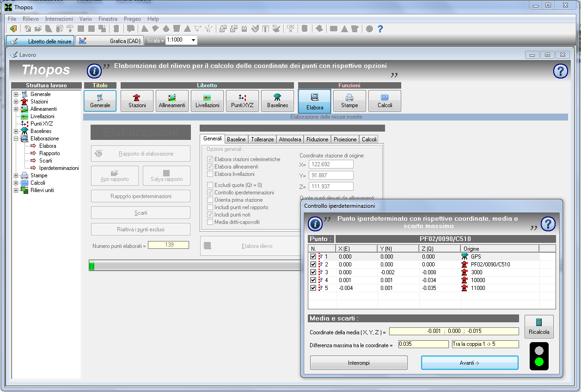Screen dimensions: 581x392
Task: Switch to the Atmosfera tab
Action: (290, 139)
